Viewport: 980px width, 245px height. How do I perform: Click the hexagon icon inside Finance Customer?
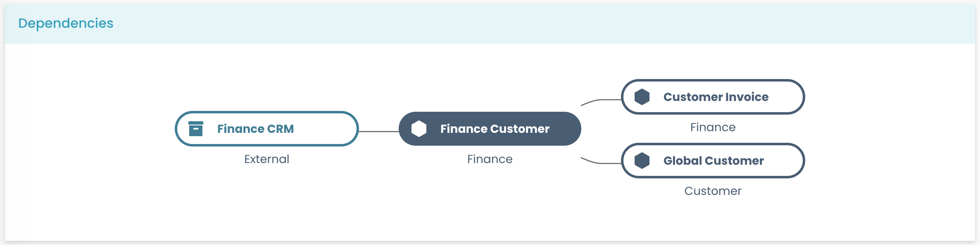(419, 129)
